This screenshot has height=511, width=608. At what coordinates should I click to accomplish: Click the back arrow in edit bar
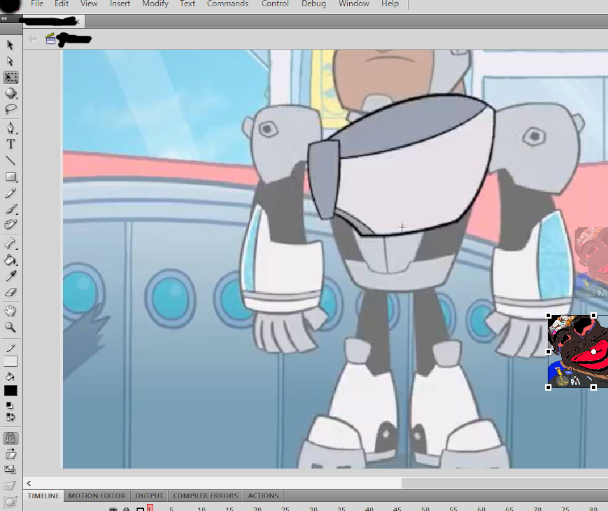(32, 39)
